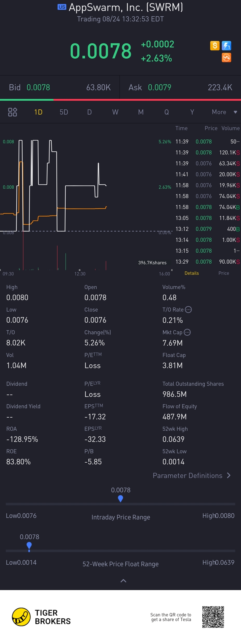Tap the Bid volume 63.80K
241x644 pixels.
98,87
